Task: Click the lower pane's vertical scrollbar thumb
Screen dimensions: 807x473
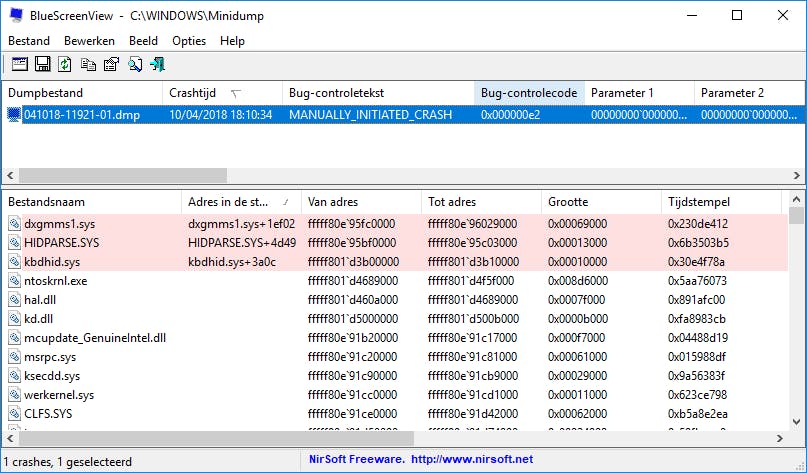Action: (796, 215)
